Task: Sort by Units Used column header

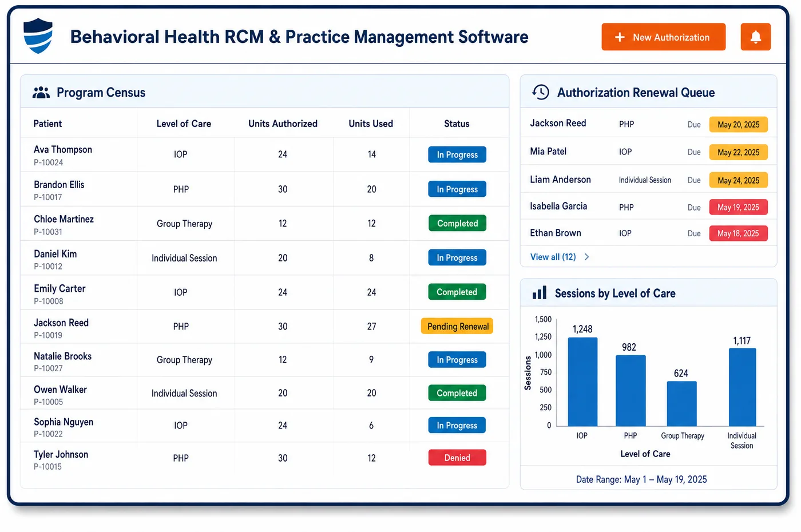Action: [x=371, y=124]
